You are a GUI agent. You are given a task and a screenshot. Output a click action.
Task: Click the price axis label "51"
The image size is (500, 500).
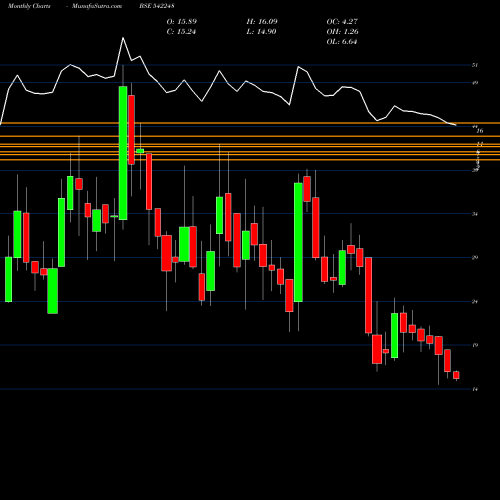pos(475,65)
